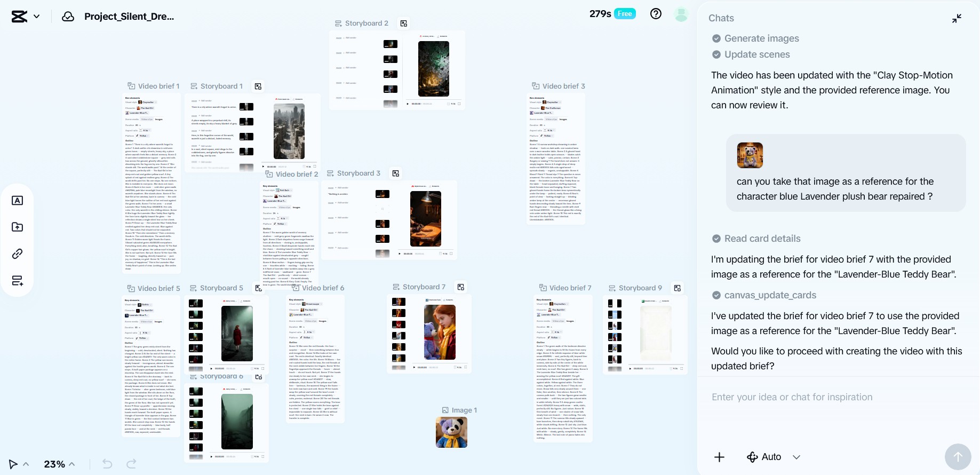
Task: Click the plus attachment button in chat
Action: pyautogui.click(x=719, y=457)
